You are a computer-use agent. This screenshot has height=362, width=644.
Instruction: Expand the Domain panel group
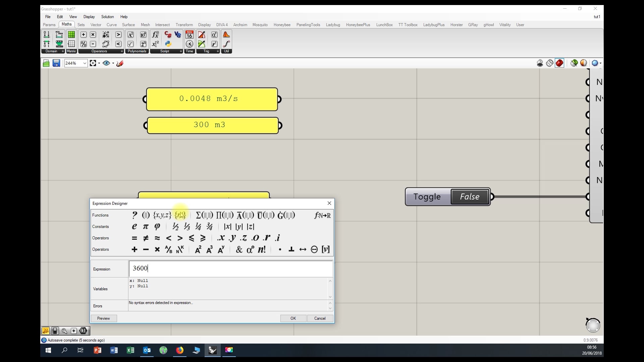tap(63, 51)
